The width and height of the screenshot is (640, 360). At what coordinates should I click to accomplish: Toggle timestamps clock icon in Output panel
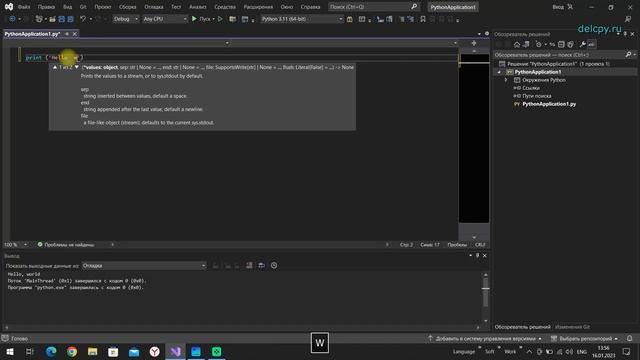pos(274,265)
